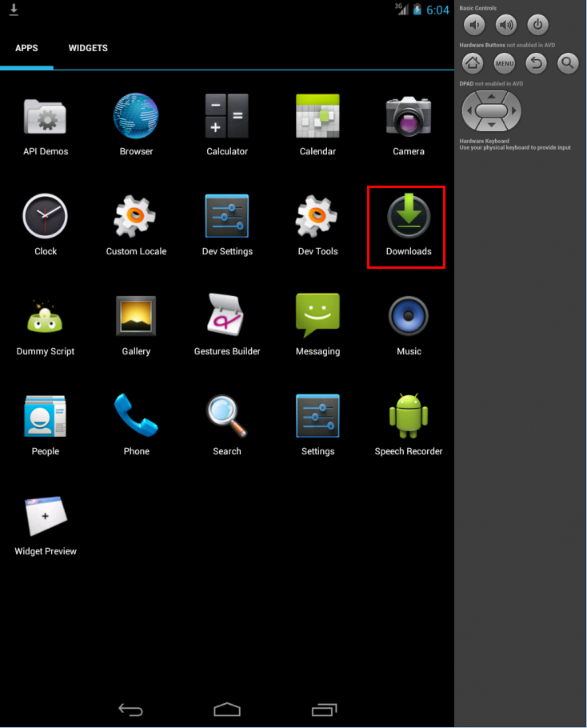Screen dimensions: 587x728
Task: Click the emulator volume down button
Action: 474,25
